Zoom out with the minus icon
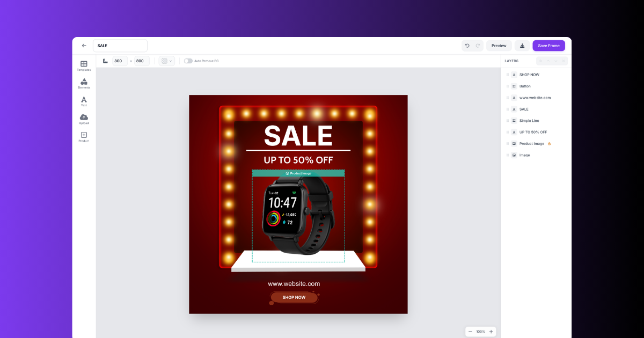The image size is (644, 338). [x=470, y=332]
